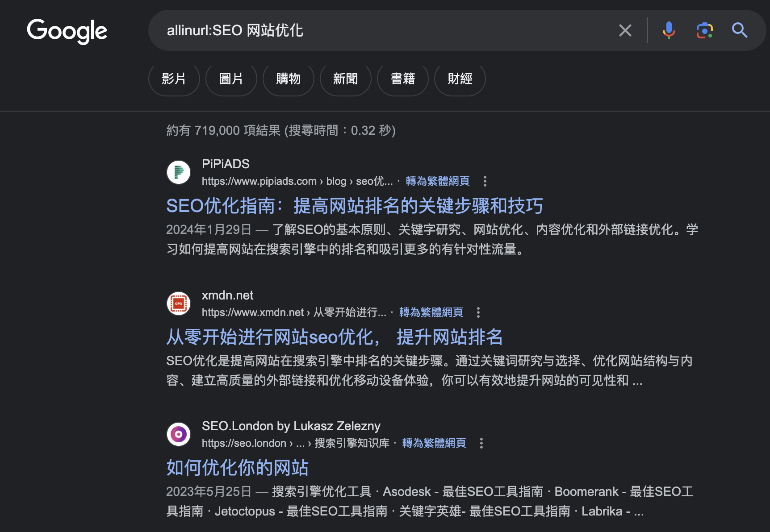The image size is (770, 532).
Task: Open the SEO优化指南 result title
Action: click(x=354, y=206)
